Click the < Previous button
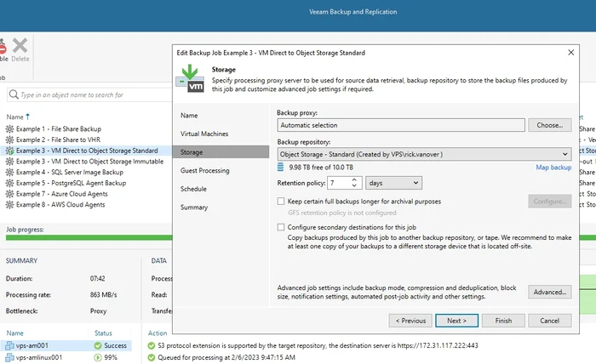The width and height of the screenshot is (596, 364). [x=410, y=321]
